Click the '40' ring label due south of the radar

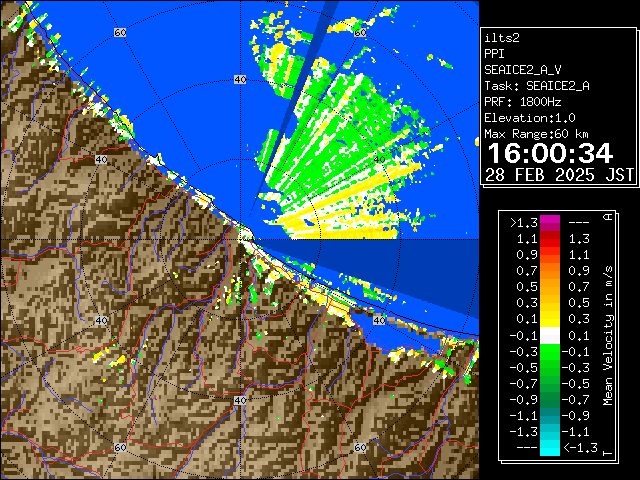click(240, 400)
